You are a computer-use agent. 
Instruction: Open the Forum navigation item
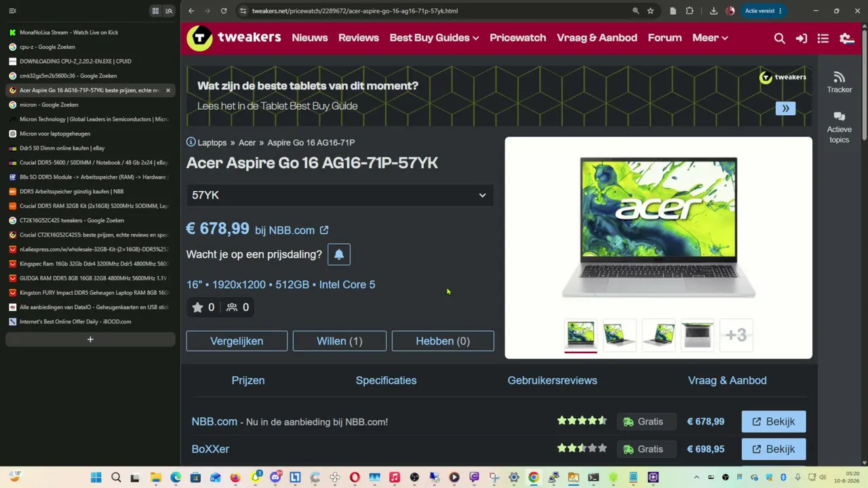click(665, 38)
